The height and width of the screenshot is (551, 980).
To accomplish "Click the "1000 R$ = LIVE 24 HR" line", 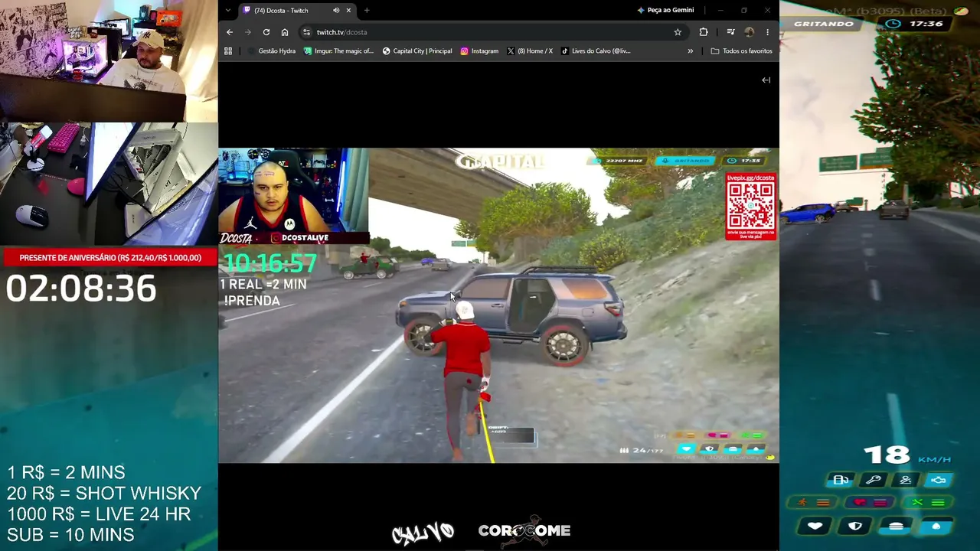I will point(99,514).
